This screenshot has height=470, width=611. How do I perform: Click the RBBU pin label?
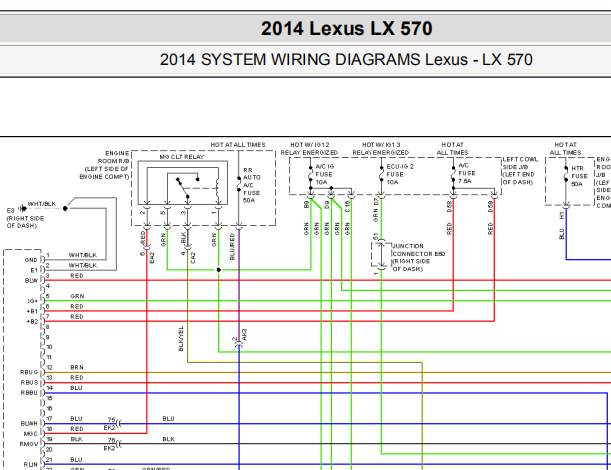click(x=29, y=393)
